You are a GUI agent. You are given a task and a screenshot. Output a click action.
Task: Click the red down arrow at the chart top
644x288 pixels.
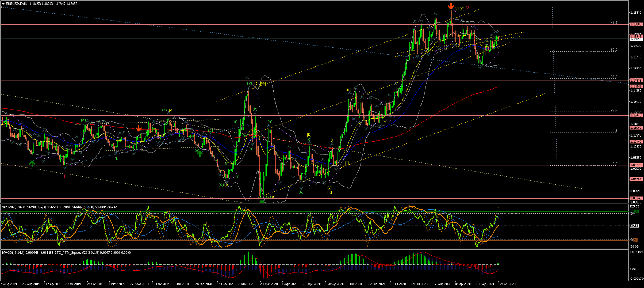(451, 6)
